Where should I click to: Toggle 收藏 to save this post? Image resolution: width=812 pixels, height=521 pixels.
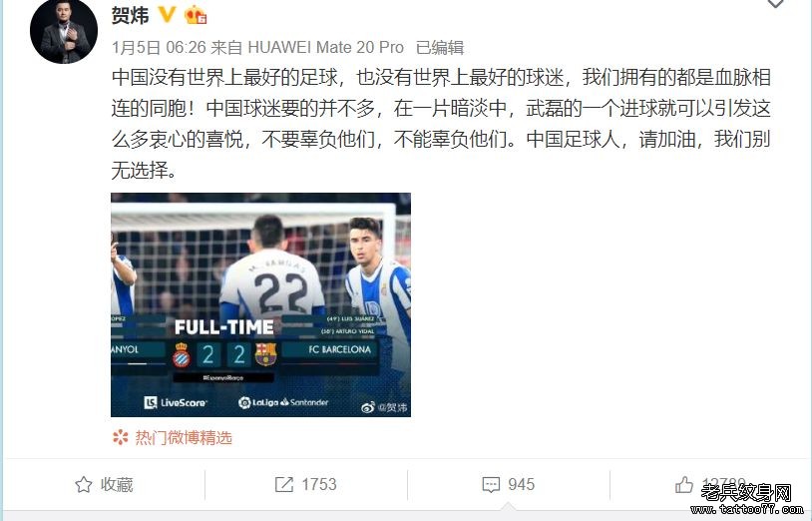[104, 485]
